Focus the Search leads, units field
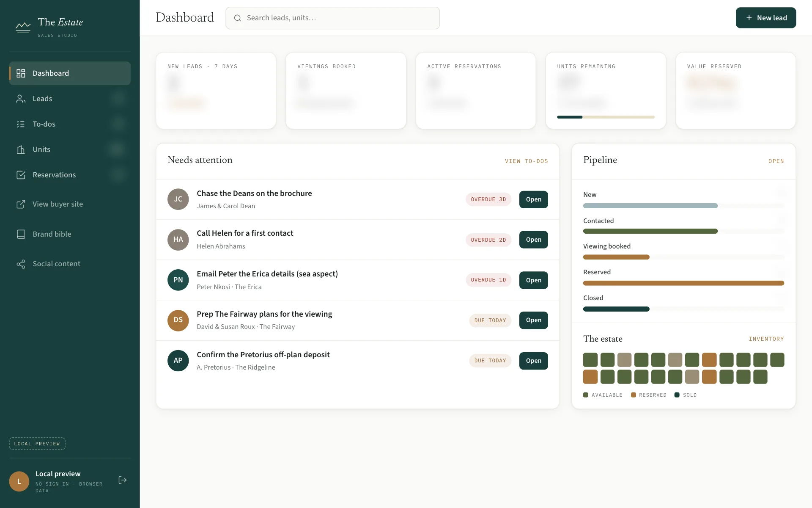The image size is (812, 508). coord(332,18)
